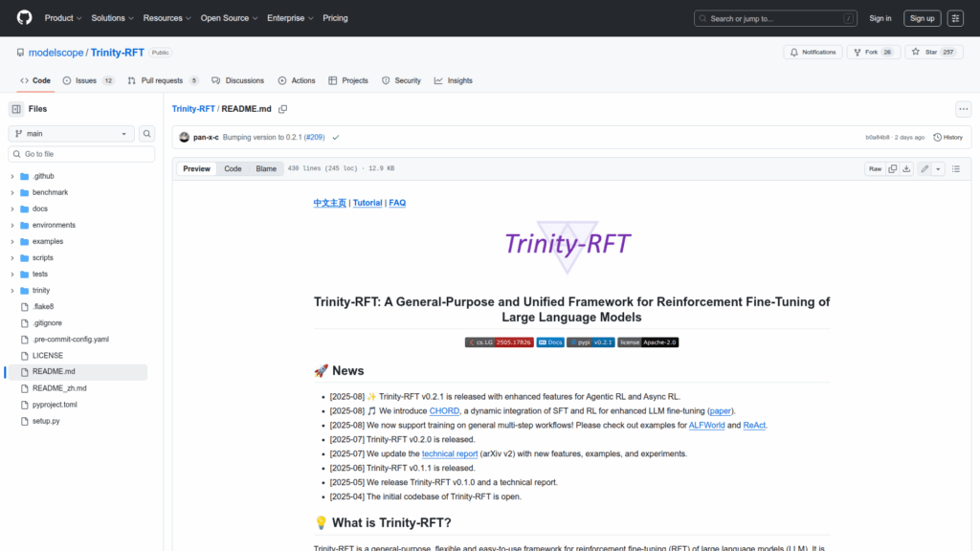Switch file view to Blame
The height and width of the screenshot is (551, 980).
tap(265, 169)
